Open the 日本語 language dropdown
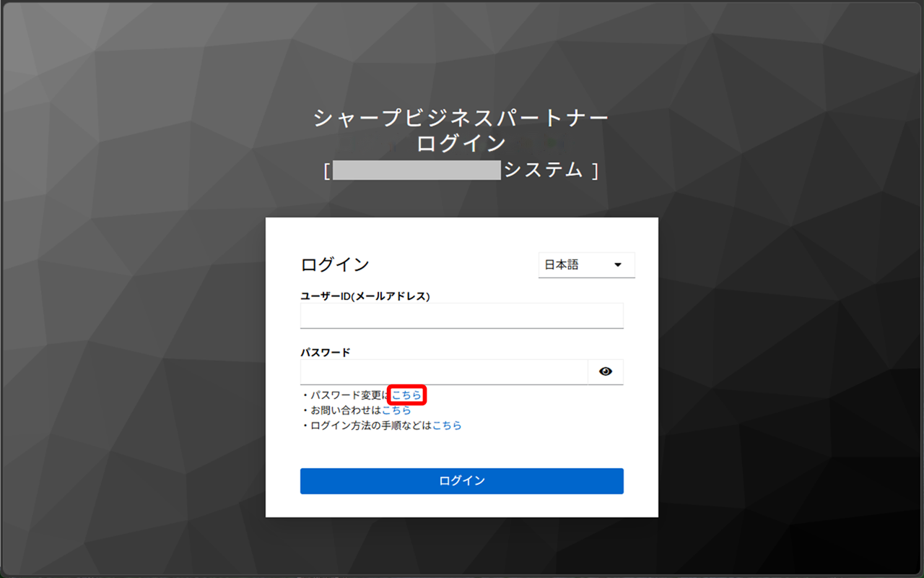The height and width of the screenshot is (578, 924). 586,265
